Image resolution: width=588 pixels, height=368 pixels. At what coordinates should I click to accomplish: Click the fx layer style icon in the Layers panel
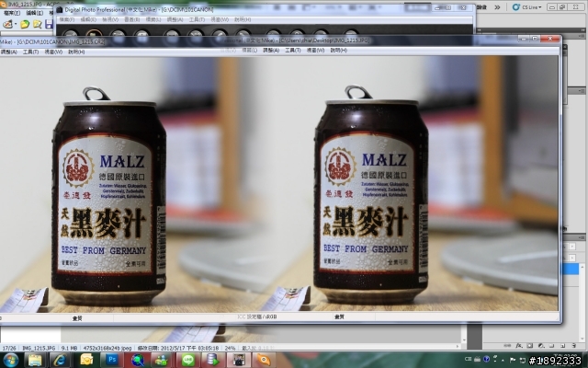tap(519, 346)
